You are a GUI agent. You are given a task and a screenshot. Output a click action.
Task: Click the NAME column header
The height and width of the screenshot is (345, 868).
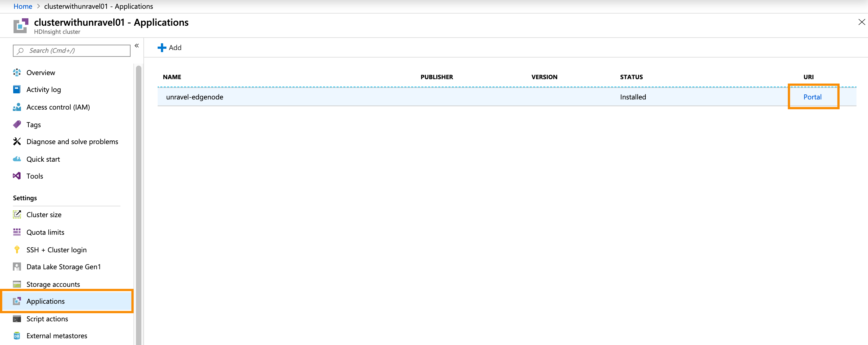click(x=172, y=77)
